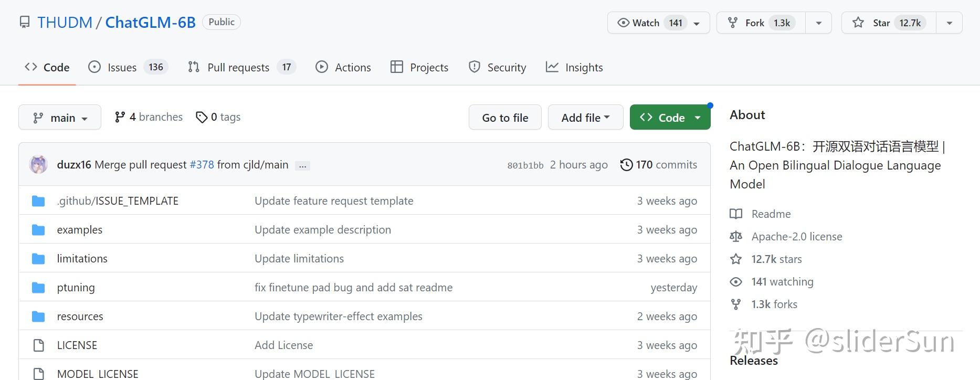
Task: Open pull request #378 link
Action: [202, 165]
